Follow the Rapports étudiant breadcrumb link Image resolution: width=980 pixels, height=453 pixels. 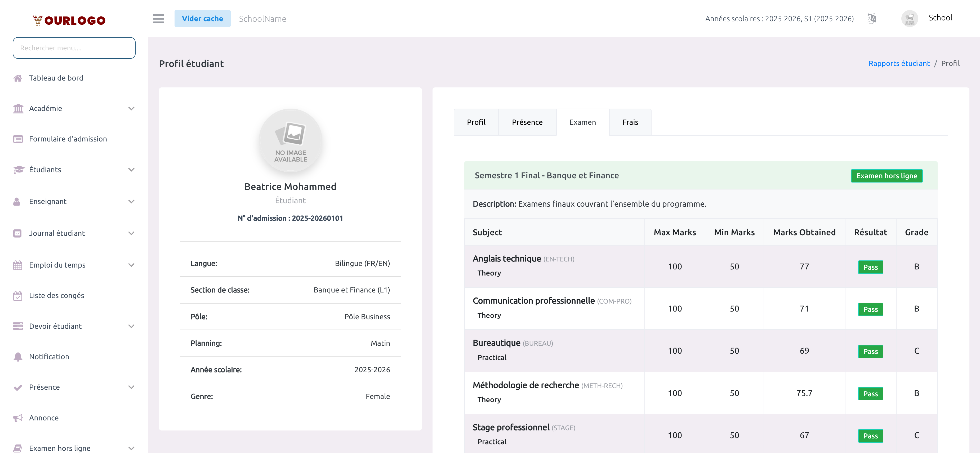[899, 64]
